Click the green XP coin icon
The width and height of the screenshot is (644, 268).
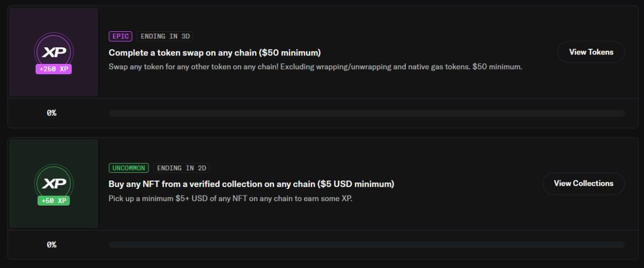pos(54,184)
